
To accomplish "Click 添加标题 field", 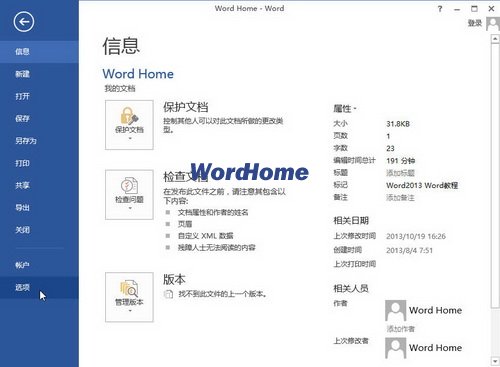I will [x=400, y=173].
